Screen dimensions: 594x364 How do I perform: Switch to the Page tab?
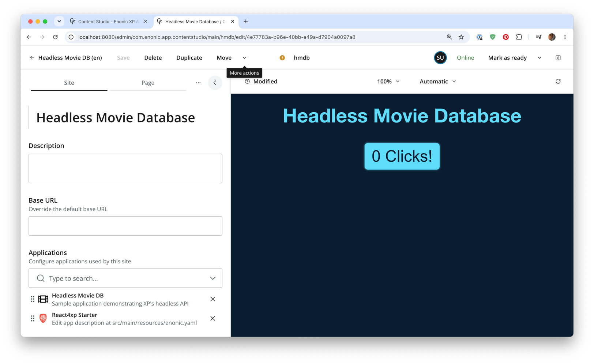tap(148, 83)
